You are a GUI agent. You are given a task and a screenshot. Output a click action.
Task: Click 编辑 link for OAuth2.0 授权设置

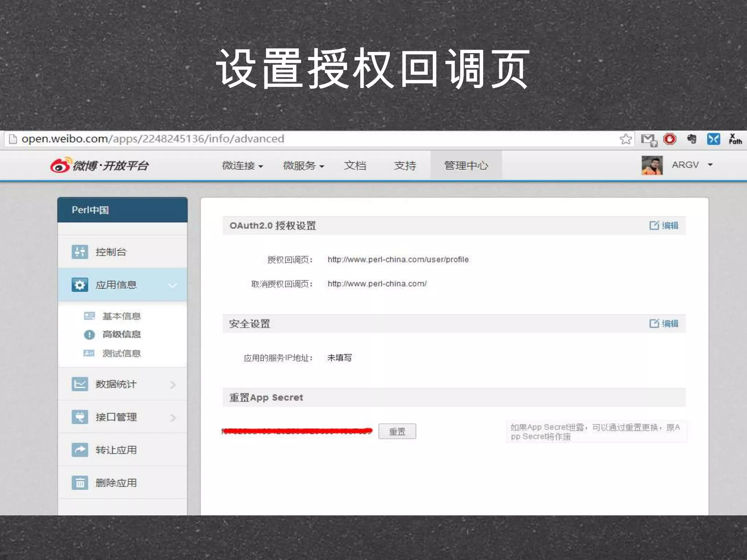(x=670, y=225)
